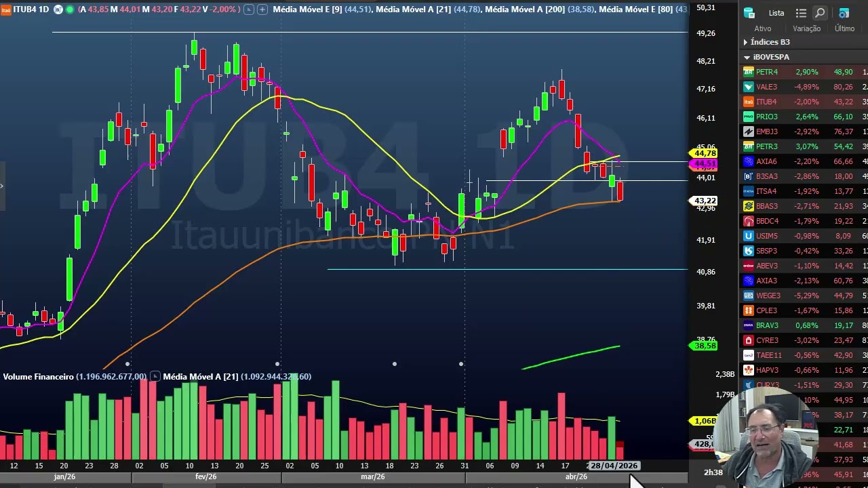This screenshot has width=868, height=488.
Task: Click the ITUB4 1D chart title
Action: pos(31,9)
